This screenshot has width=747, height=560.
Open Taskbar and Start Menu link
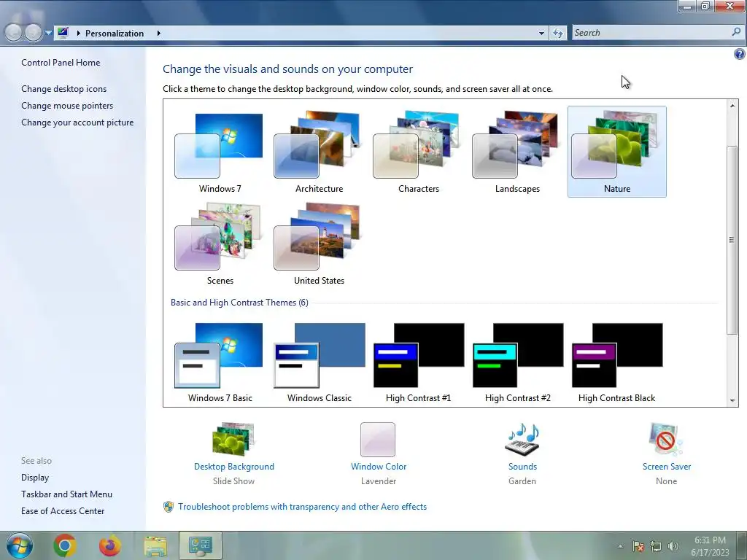[x=66, y=494]
